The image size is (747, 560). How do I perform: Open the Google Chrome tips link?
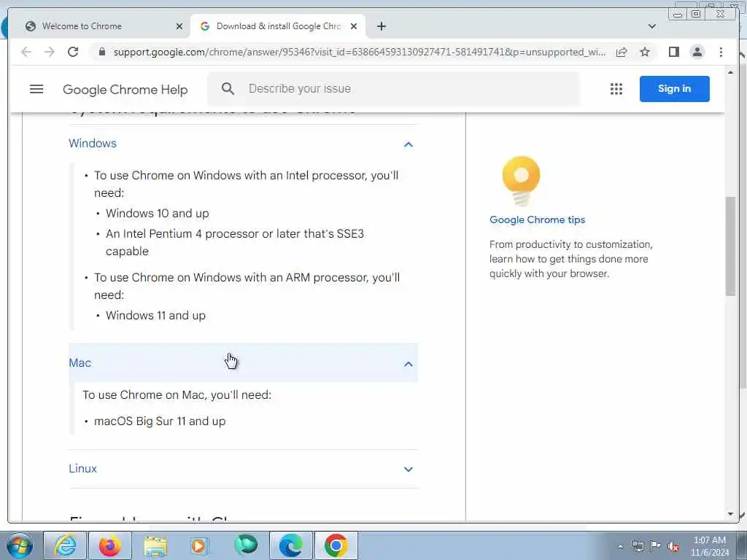(x=538, y=219)
